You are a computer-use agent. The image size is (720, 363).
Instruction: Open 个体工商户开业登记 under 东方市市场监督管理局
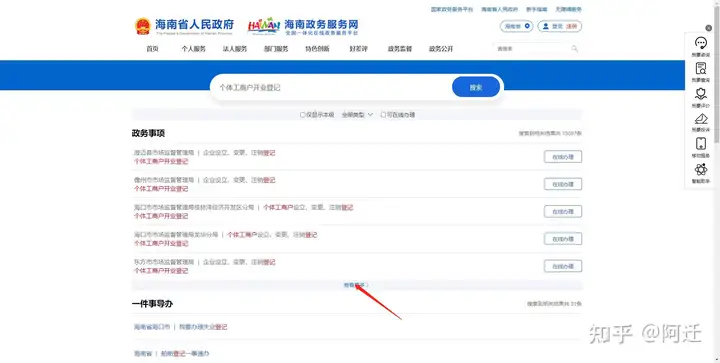pos(161,271)
